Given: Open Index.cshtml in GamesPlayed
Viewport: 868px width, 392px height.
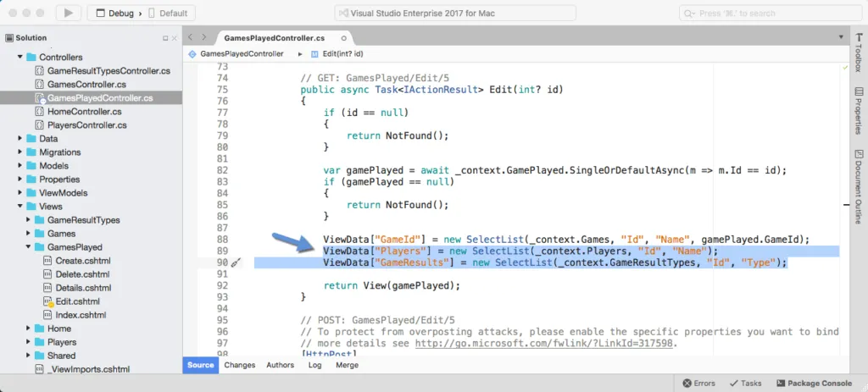Looking at the screenshot, I should [81, 315].
